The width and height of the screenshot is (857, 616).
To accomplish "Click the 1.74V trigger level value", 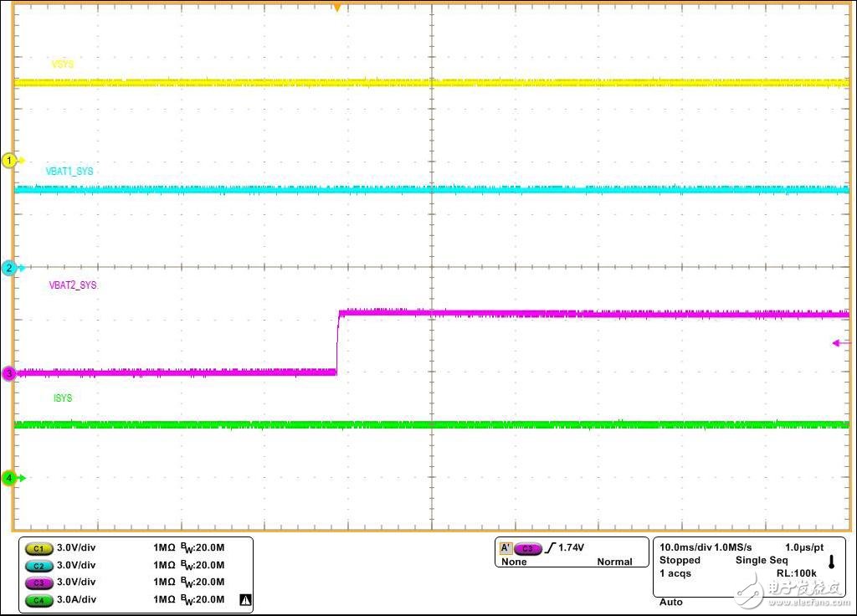I will tap(571, 548).
